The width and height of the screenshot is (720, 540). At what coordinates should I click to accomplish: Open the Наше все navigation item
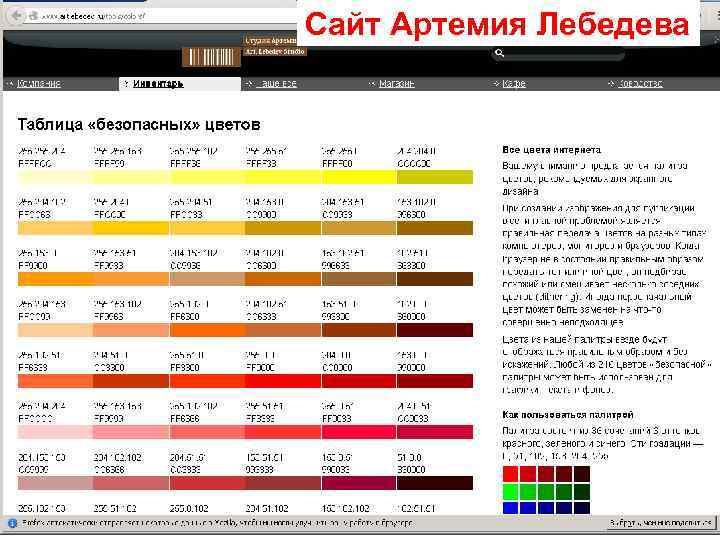[x=276, y=84]
